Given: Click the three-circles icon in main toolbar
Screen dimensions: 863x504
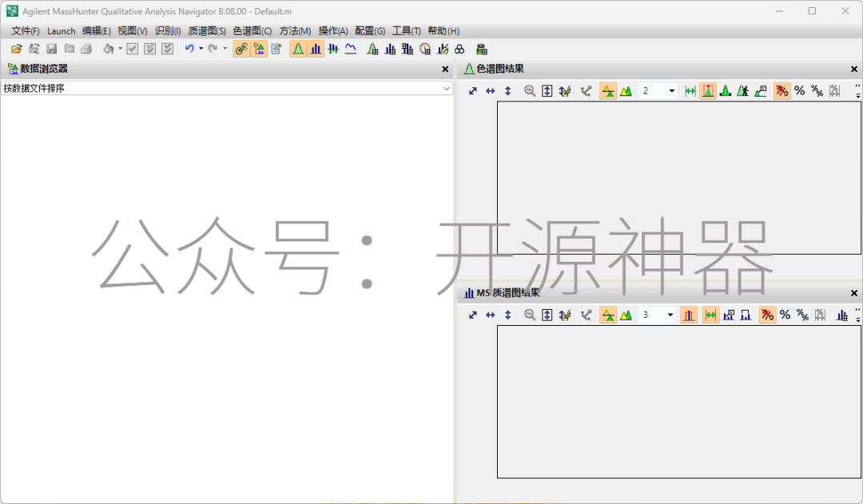Looking at the screenshot, I should [459, 49].
